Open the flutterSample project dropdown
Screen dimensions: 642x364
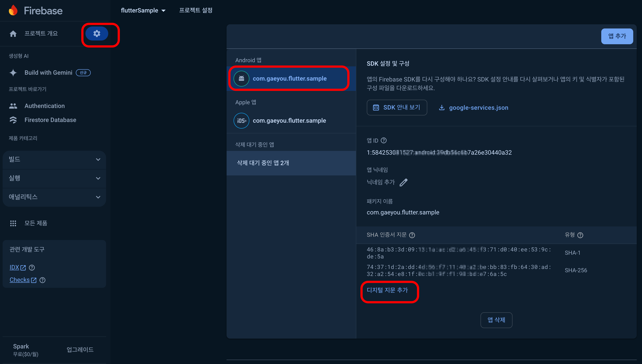(x=143, y=11)
